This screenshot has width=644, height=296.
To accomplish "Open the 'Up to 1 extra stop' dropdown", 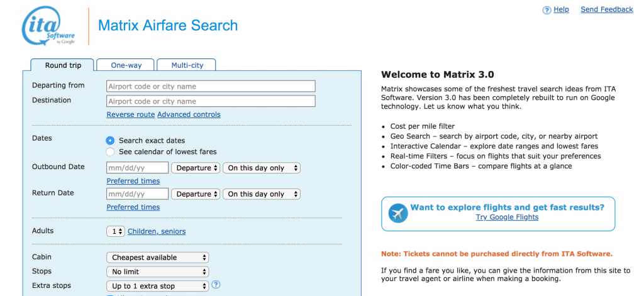I will pos(158,286).
